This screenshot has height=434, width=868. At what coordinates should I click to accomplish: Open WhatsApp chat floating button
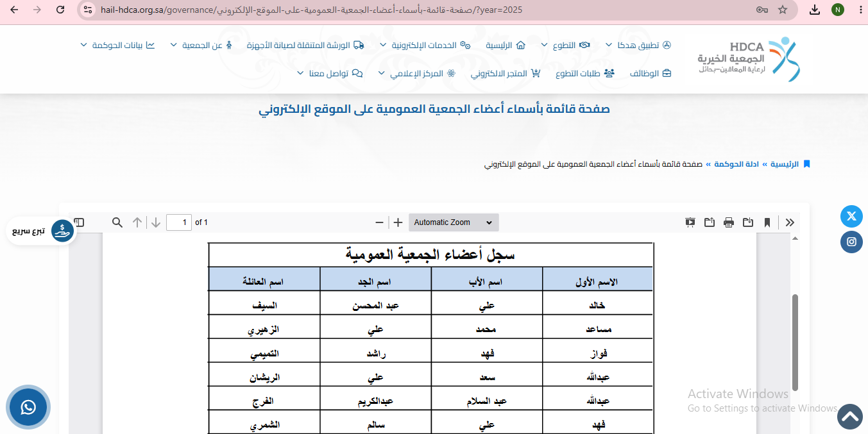click(x=28, y=407)
